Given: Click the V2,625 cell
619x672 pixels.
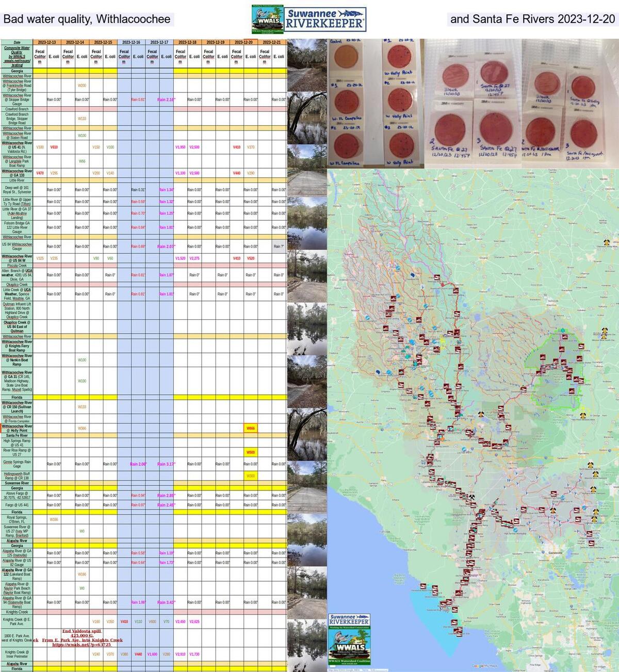Looking at the screenshot, I should [x=194, y=622].
